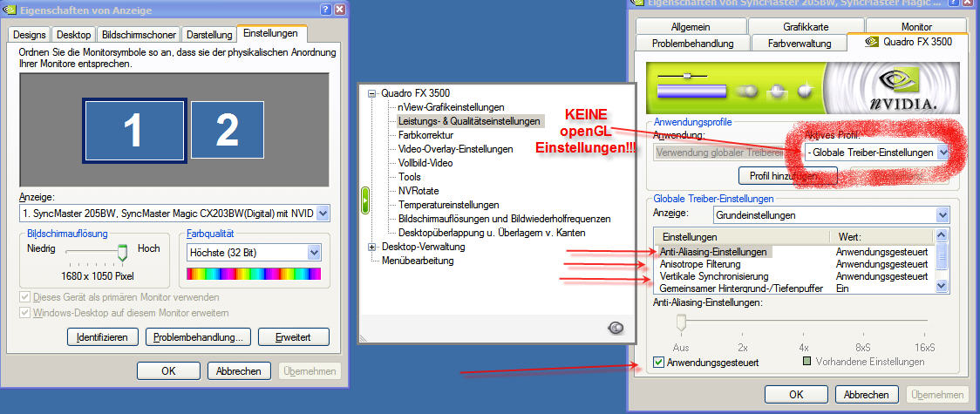Open the Farbverwaltung tab

click(x=800, y=43)
